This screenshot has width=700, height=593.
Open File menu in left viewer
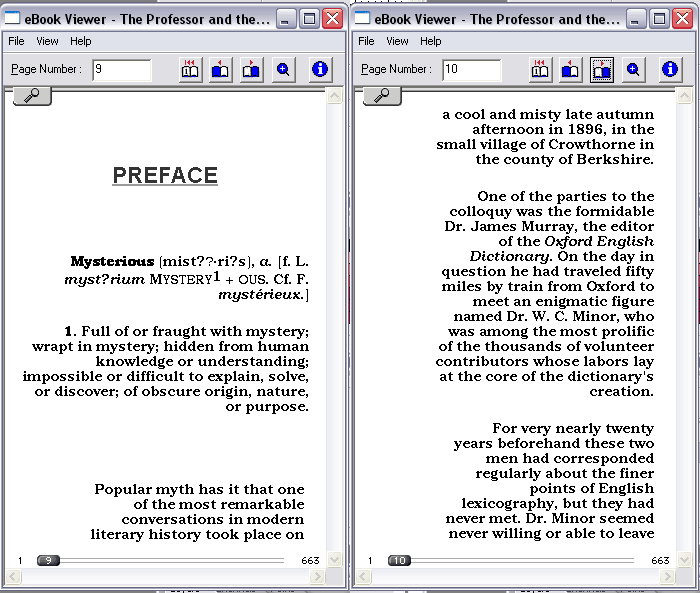[16, 41]
